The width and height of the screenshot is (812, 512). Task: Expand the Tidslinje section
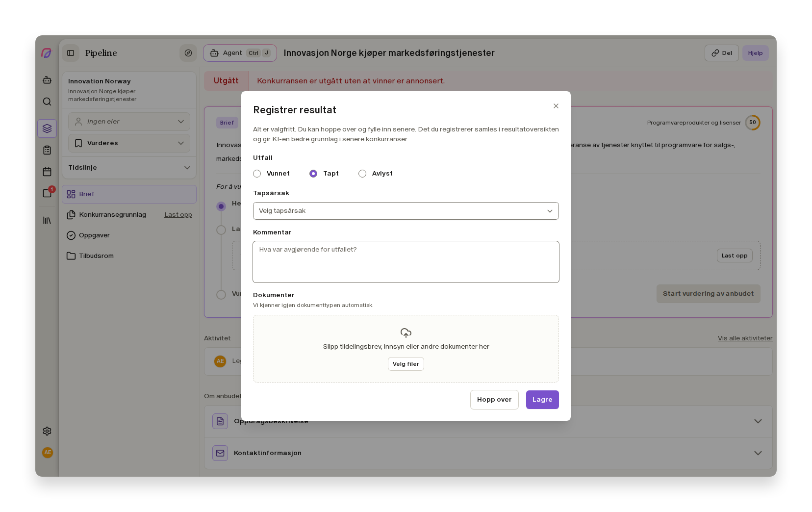tap(129, 168)
